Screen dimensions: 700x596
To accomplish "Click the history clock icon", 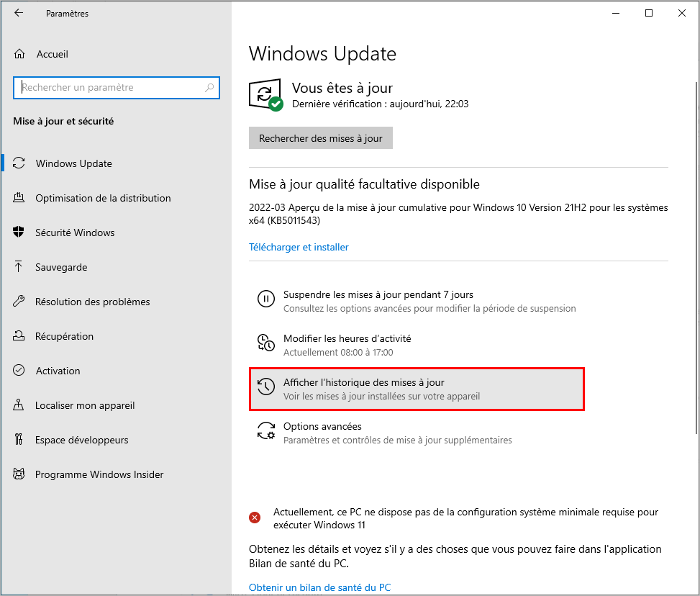I will [266, 387].
